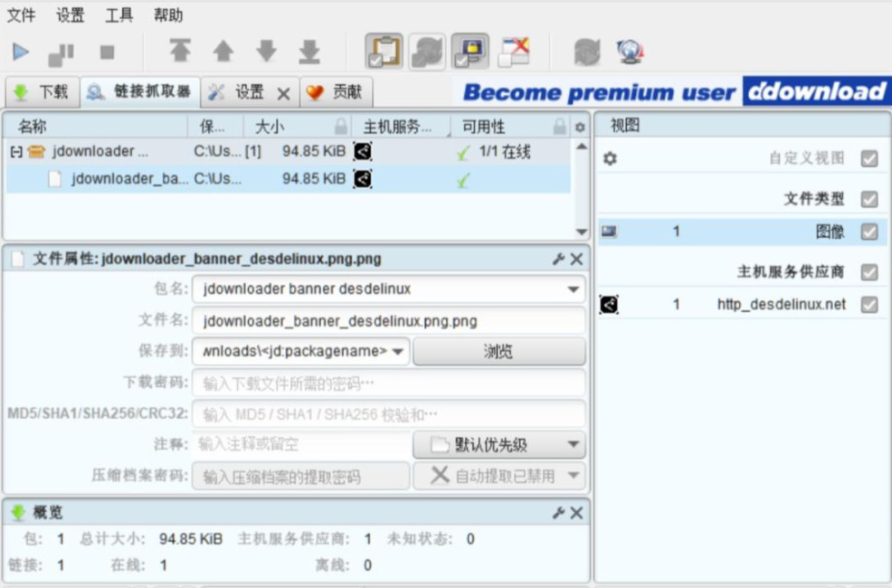Click the 文件名 input field
This screenshot has height=588, width=892.
tap(389, 321)
